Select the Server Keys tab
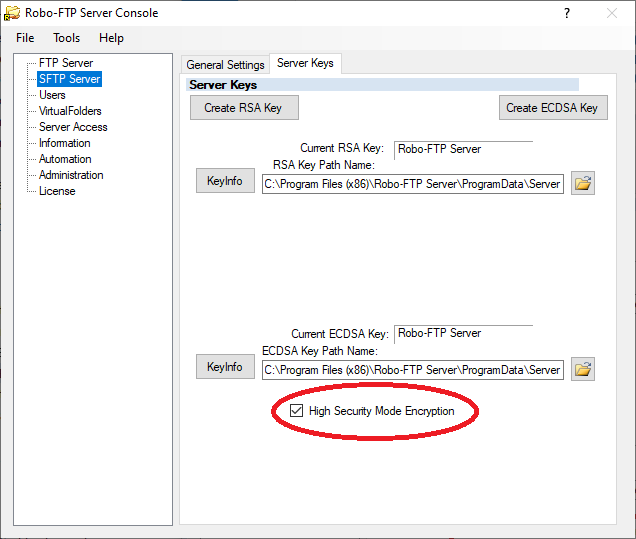 [305, 63]
